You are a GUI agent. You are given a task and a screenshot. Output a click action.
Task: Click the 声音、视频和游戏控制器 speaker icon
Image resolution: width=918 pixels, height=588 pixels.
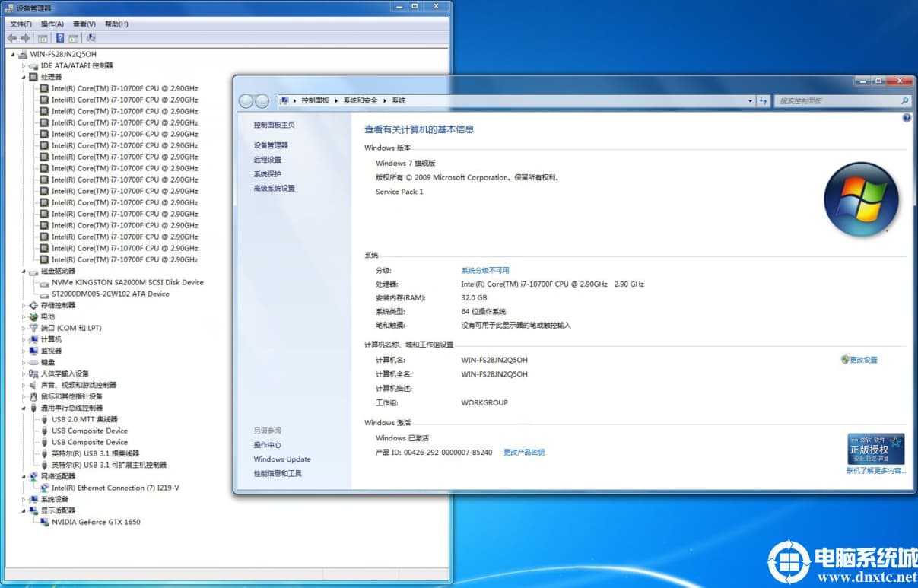tap(33, 385)
